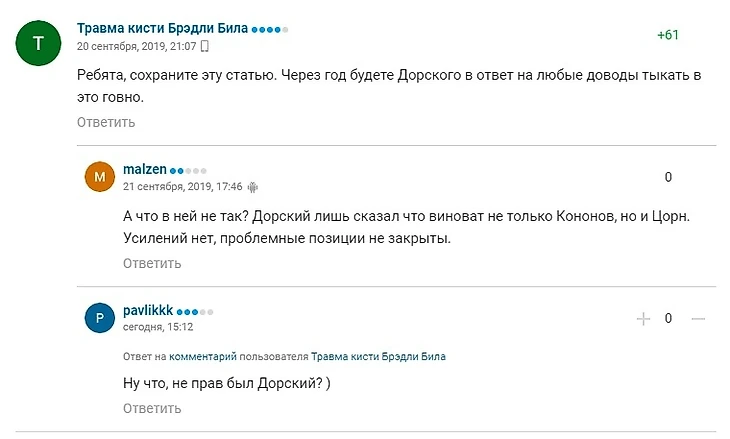Downvote pavlikkk's comment with the minus icon

[x=698, y=318]
